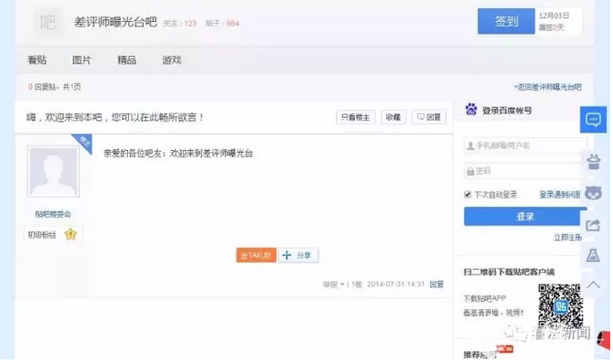
Task: Click the 登录遇到问题 link
Action: pos(560,194)
